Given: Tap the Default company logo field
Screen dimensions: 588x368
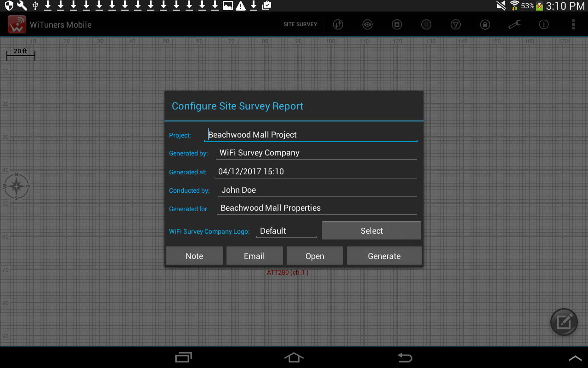Looking at the screenshot, I should (x=287, y=231).
